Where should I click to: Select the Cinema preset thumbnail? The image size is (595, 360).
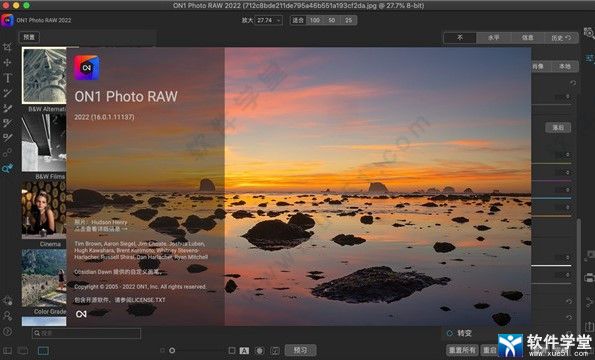coord(44,210)
